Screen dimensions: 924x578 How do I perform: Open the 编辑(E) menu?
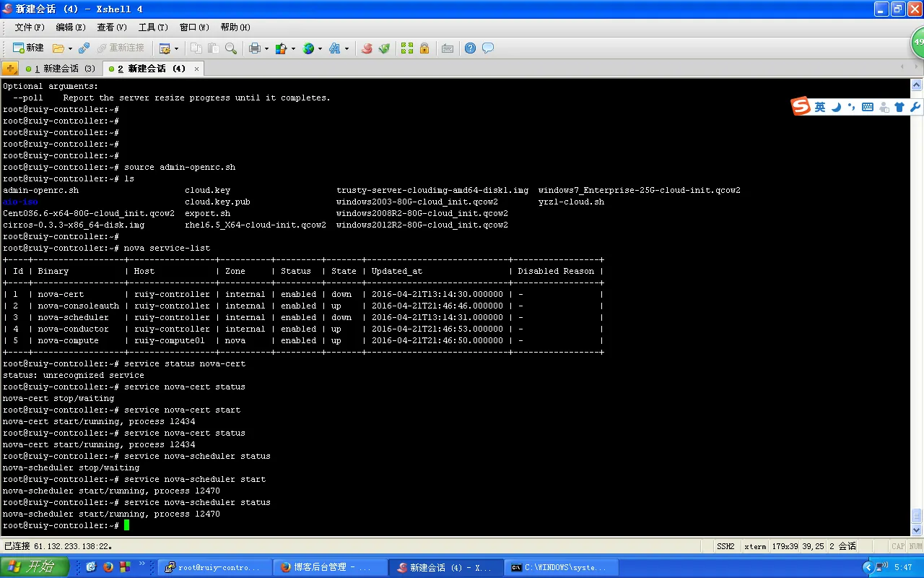coord(71,27)
